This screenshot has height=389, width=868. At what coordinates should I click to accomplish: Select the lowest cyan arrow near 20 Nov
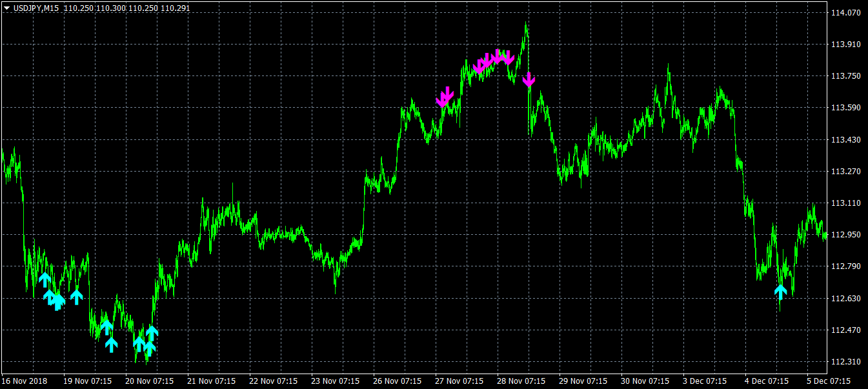click(x=149, y=349)
